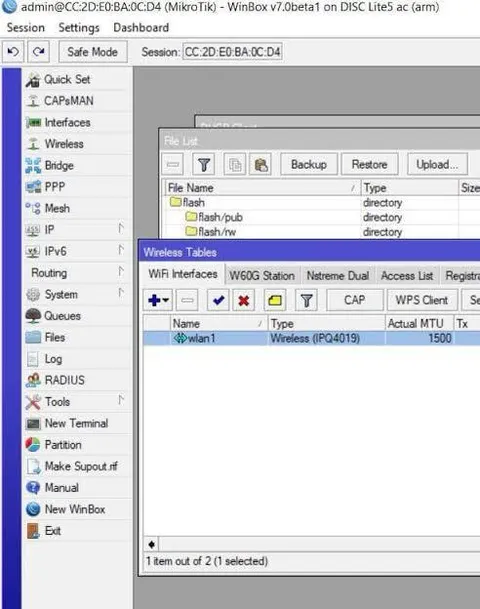Switch to the Access List tab
This screenshot has width=480, height=609.
pyautogui.click(x=407, y=276)
